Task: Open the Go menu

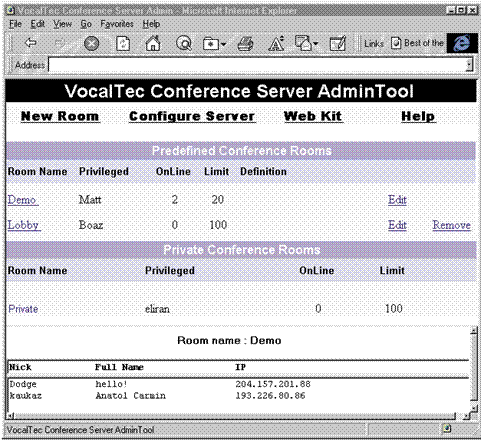Action: click(86, 24)
